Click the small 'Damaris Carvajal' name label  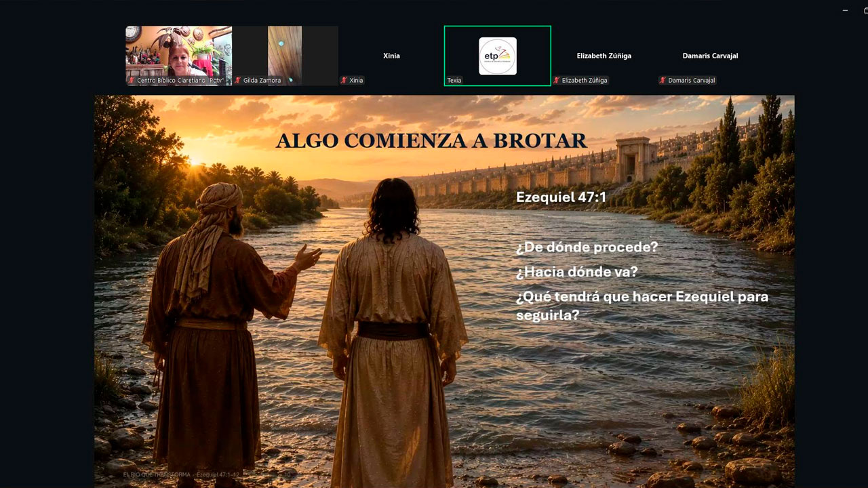tap(692, 81)
